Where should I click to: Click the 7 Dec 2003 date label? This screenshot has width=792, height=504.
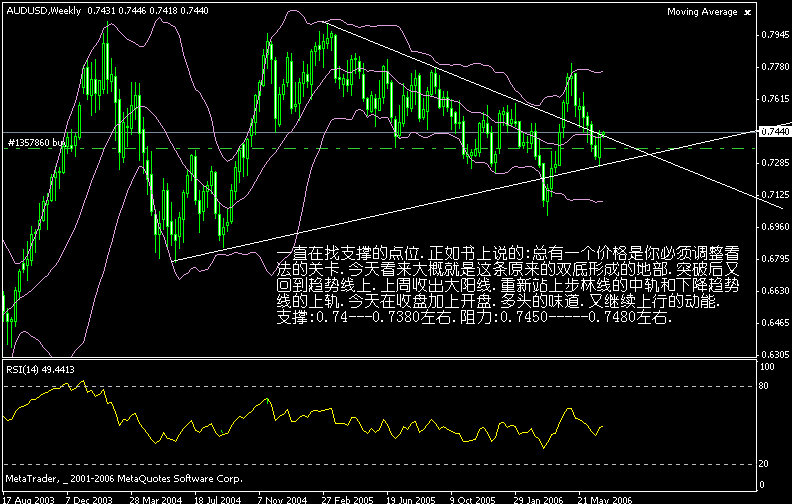coord(88,499)
